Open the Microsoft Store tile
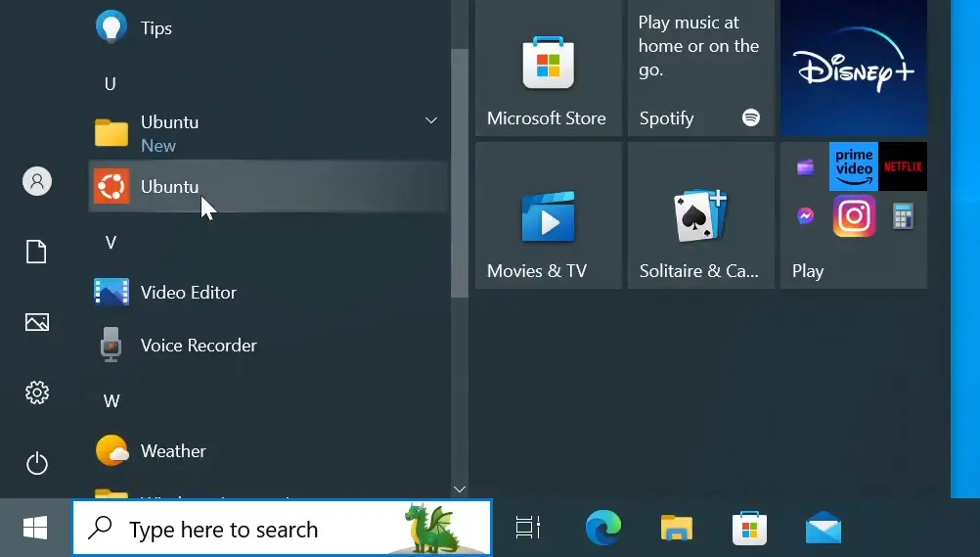 (x=548, y=67)
